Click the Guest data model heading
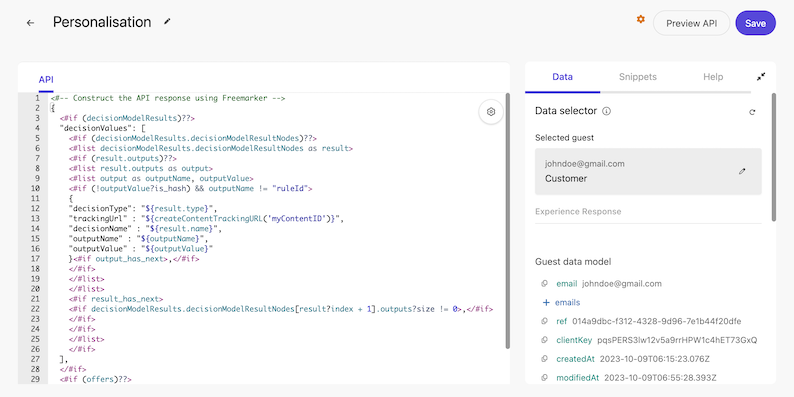The height and width of the screenshot is (397, 794). tap(573, 261)
